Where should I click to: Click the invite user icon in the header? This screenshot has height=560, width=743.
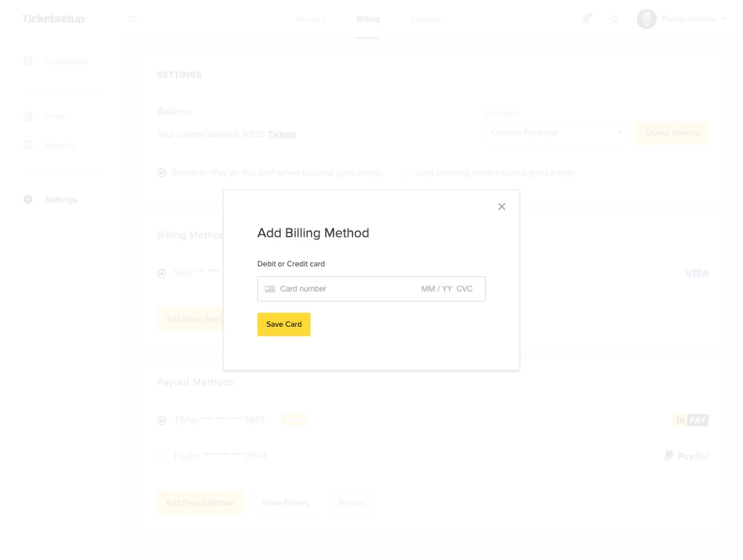tap(614, 19)
